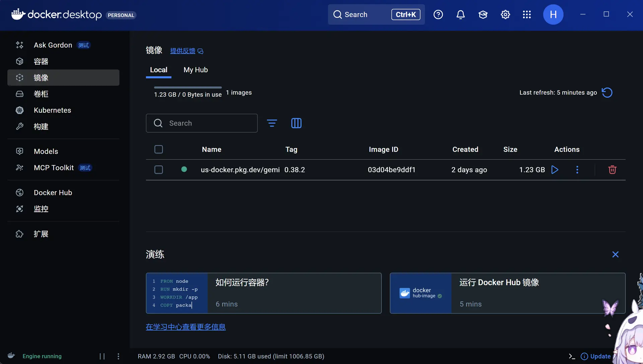Click the image ID 03d04be9ddf1
Viewport: 643px width, 364px height.
(391, 170)
